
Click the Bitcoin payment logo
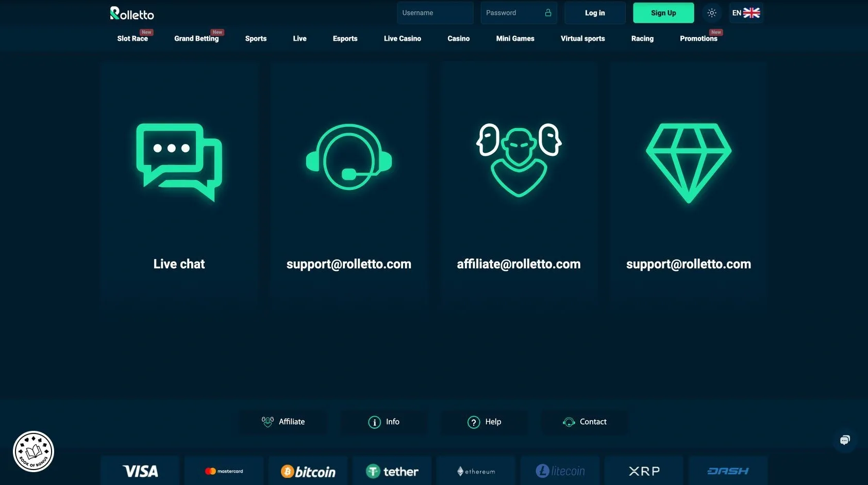pos(308,471)
